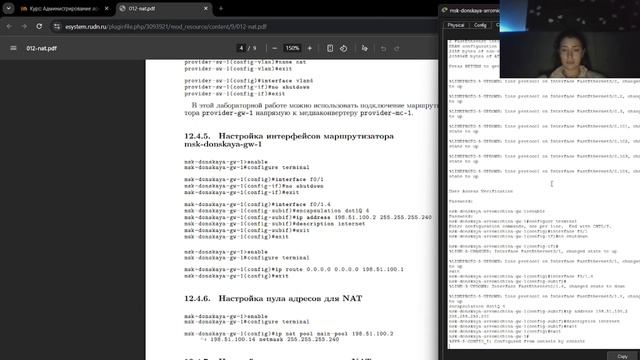Zoom out the PDF document
This screenshot has width=640, height=360.
274,48
